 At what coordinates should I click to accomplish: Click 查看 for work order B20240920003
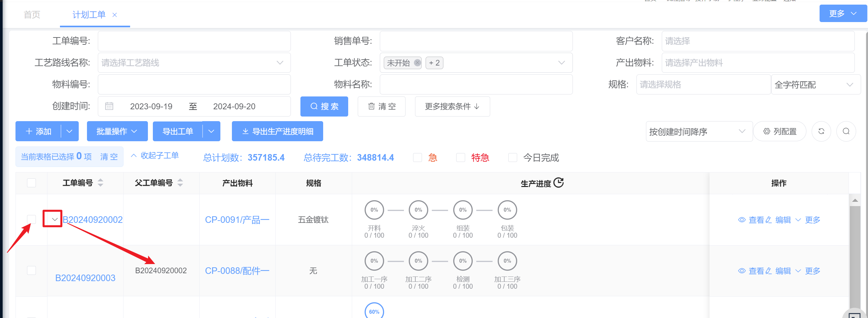coord(751,271)
